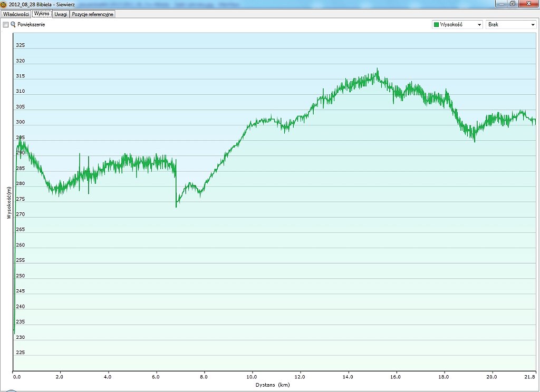Click the sharp elevation drop near 6.8 km
Image resolution: width=540 pixels, height=392 pixels.
click(x=176, y=203)
